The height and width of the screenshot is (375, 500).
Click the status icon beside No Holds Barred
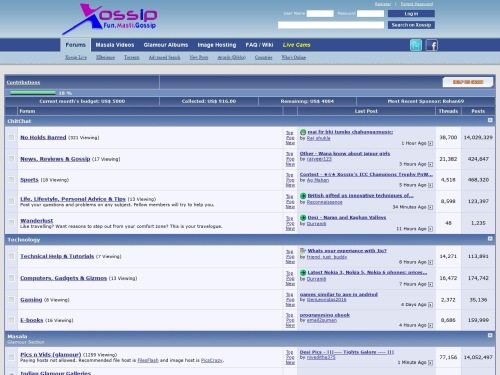(12, 137)
